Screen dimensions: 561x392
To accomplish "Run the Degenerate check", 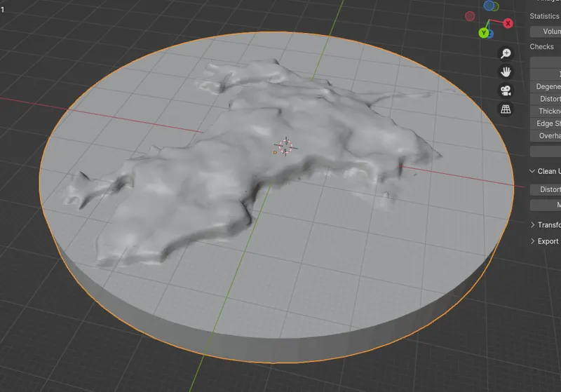I will 546,86.
